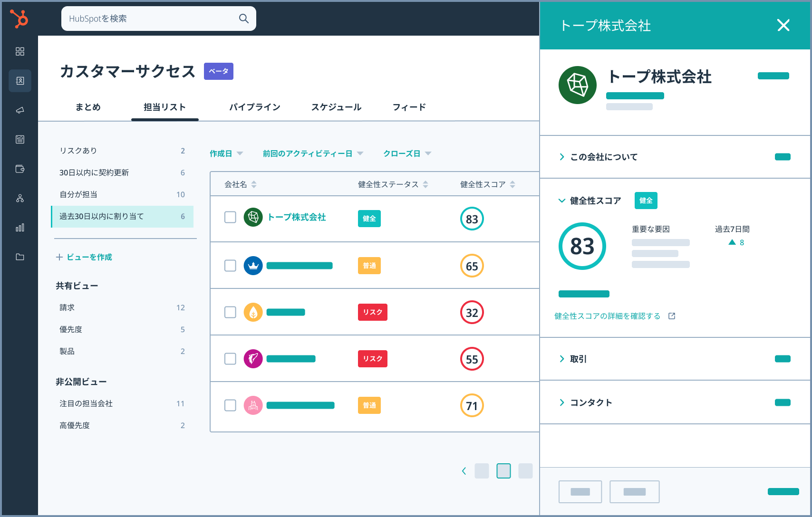This screenshot has width=812, height=517.
Task: Click the 普通 badge for score 65
Action: point(369,266)
